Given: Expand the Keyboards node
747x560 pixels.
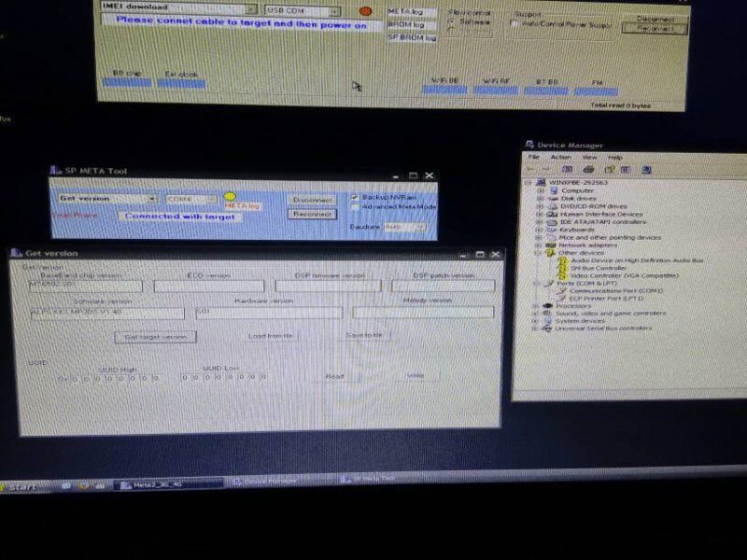Looking at the screenshot, I should [539, 230].
